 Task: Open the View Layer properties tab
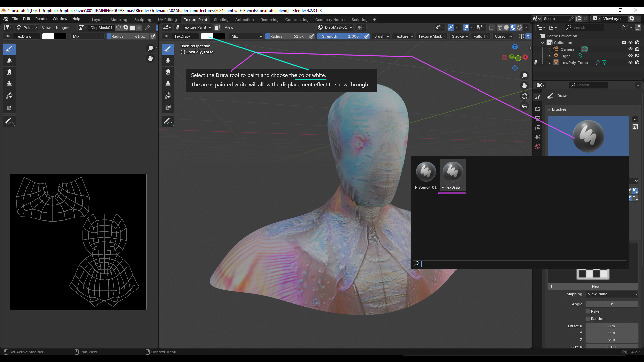[x=538, y=128]
